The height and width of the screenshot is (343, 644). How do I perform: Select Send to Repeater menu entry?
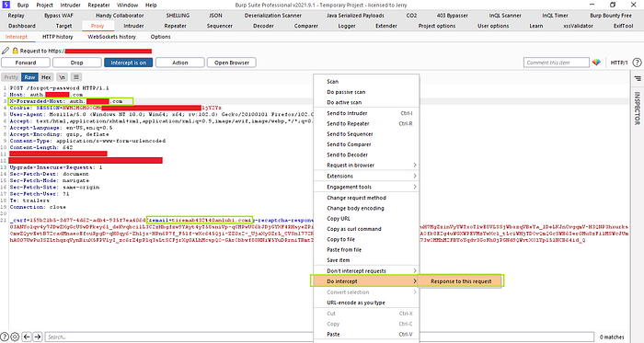tap(366, 123)
